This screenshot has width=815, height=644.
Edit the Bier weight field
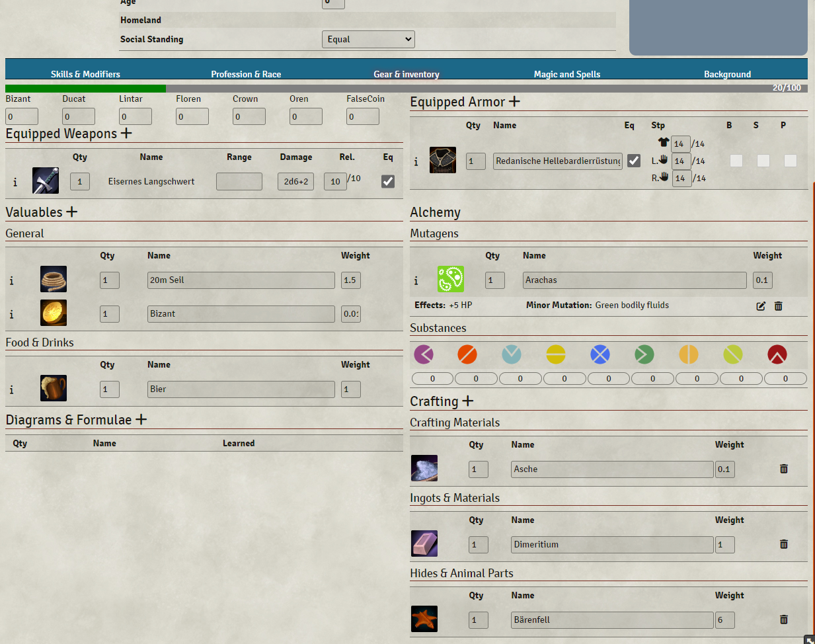click(x=351, y=389)
